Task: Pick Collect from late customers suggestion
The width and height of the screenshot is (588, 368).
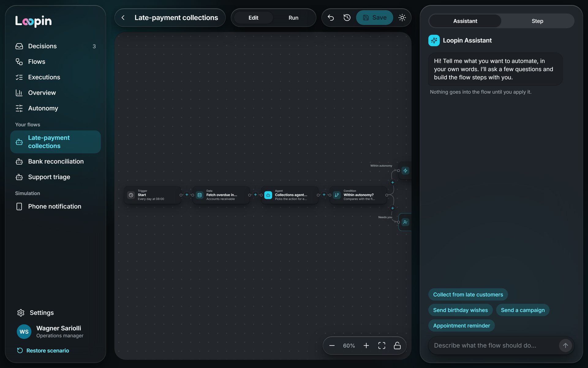Action: tap(468, 295)
